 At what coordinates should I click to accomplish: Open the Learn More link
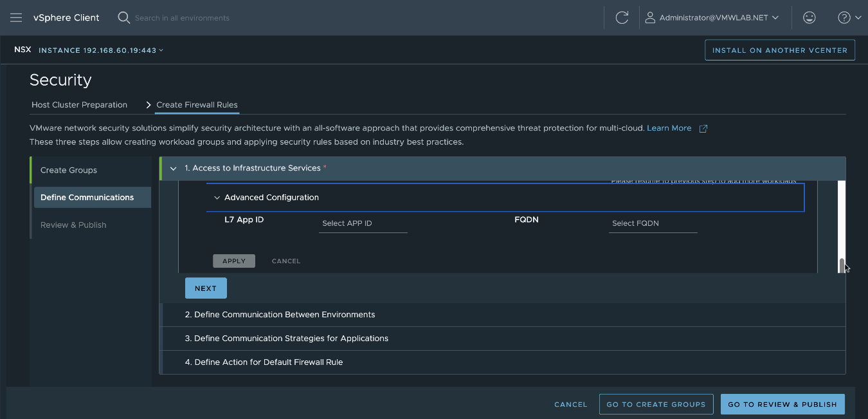point(669,128)
